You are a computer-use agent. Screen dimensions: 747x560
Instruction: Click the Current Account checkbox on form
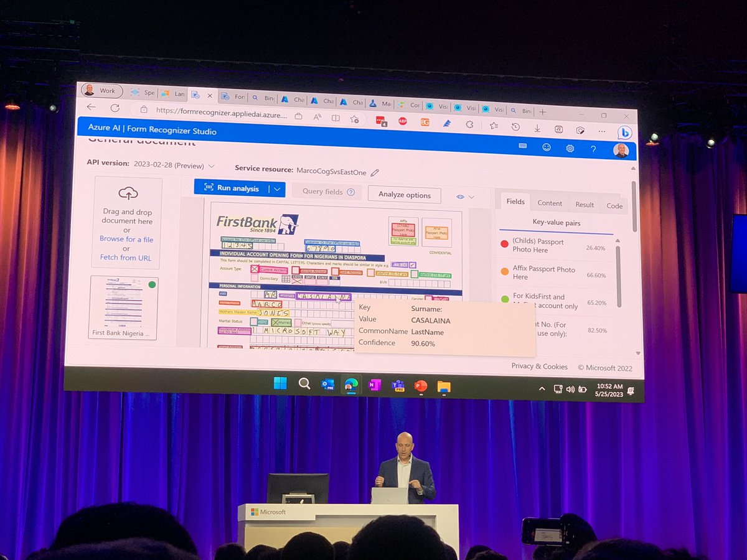[254, 269]
